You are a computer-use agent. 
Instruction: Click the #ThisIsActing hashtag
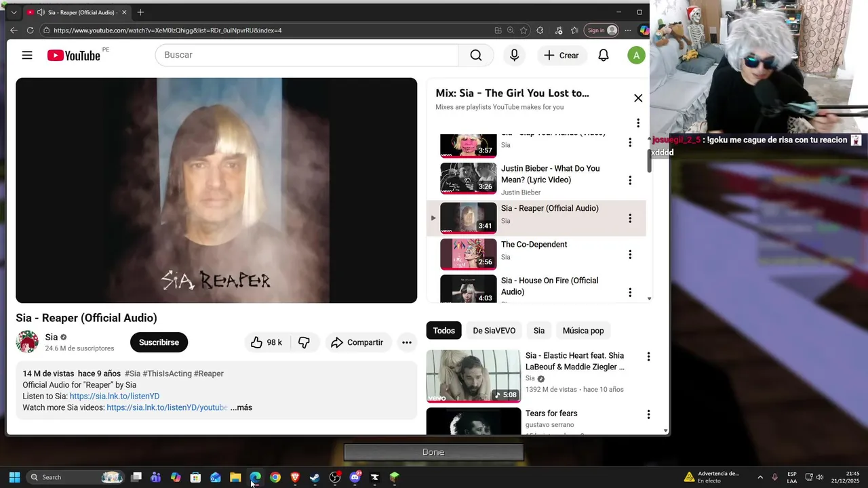(167, 373)
